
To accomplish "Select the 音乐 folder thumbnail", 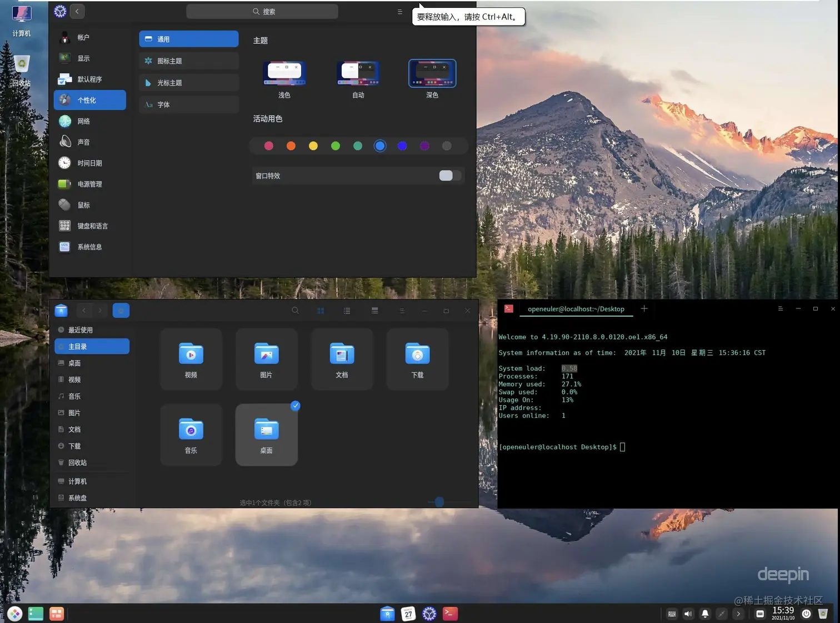I will coord(191,435).
